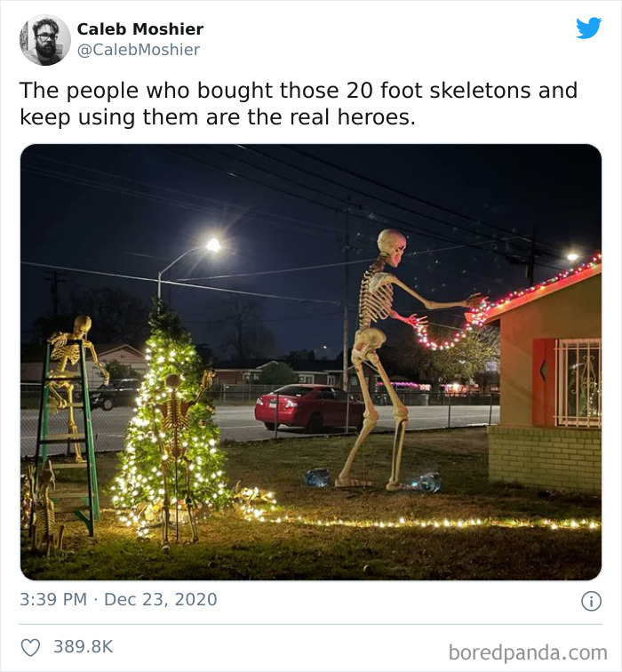Open the skeleton Christmas photo

pyautogui.click(x=311, y=362)
